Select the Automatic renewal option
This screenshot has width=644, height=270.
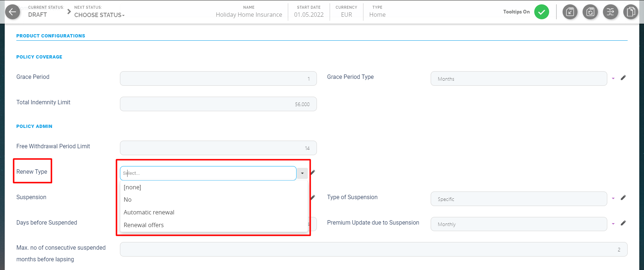pyautogui.click(x=149, y=212)
